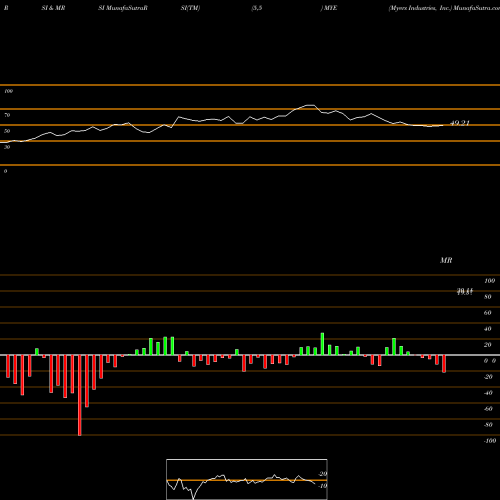500x500 pixels.
Task: Click the "0 0" zero-line label on the MR axis
Action: 490,361
